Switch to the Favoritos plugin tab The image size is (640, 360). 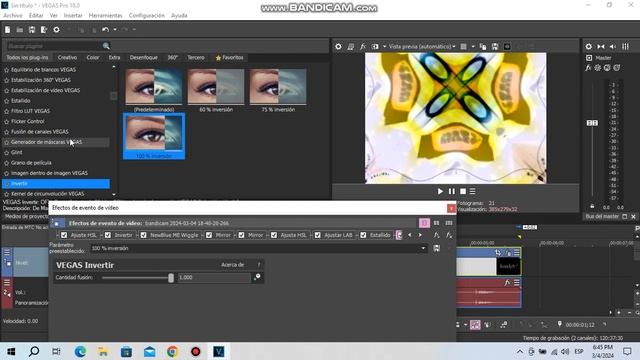229,58
